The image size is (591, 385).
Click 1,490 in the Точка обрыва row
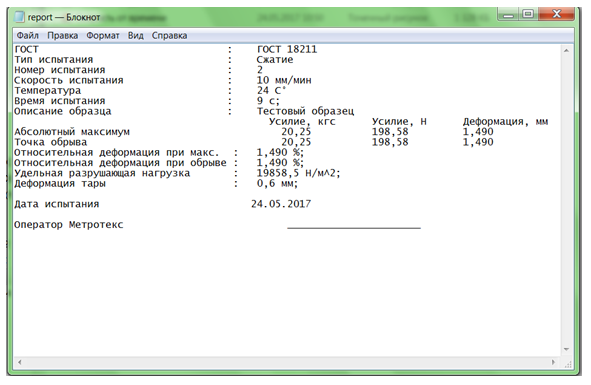tap(478, 142)
